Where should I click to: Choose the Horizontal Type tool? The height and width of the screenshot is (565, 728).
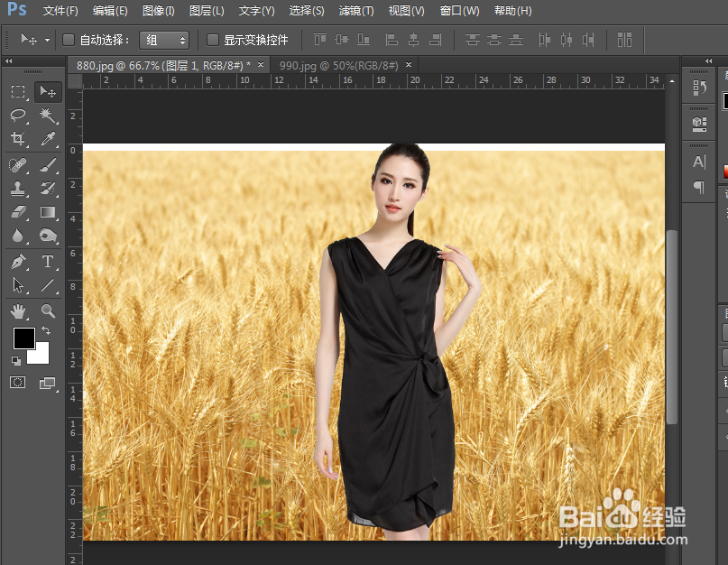coord(48,260)
